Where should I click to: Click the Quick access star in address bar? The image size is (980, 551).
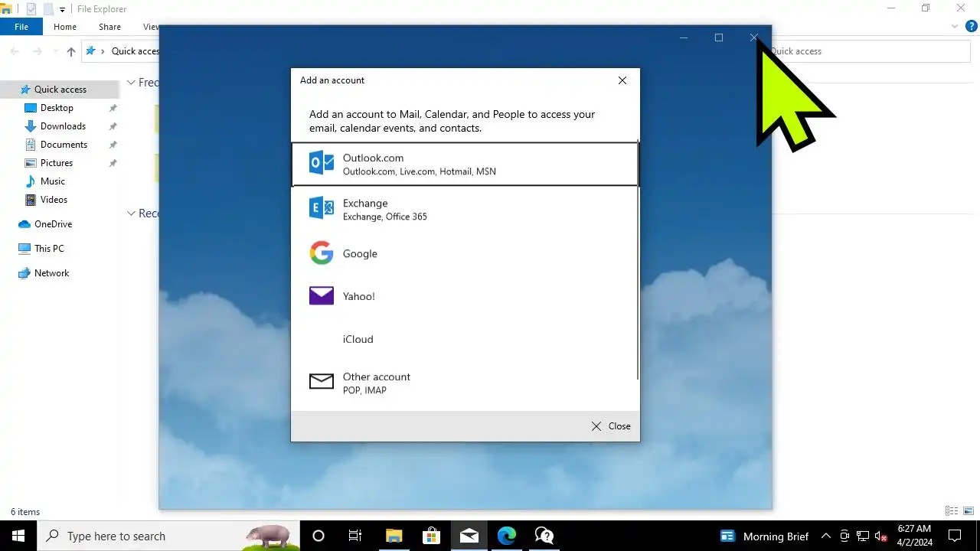point(91,51)
